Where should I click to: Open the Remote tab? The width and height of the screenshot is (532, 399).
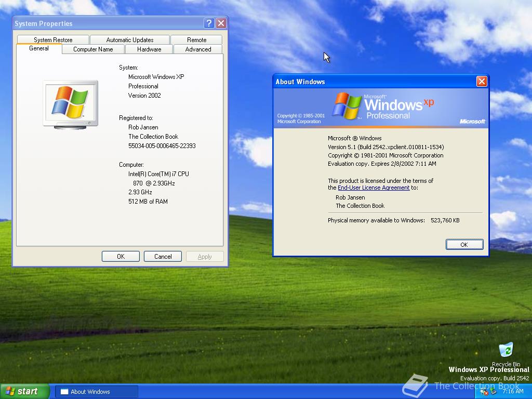pos(196,39)
